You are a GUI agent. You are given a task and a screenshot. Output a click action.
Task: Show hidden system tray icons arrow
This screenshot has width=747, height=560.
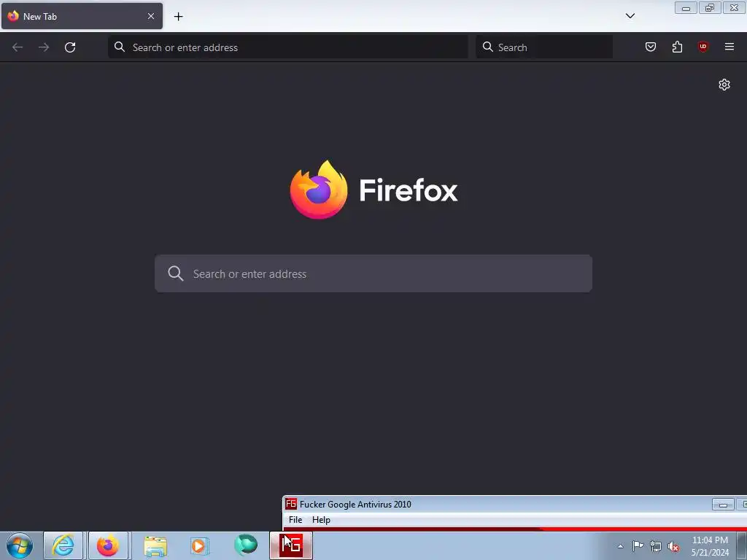tap(620, 546)
